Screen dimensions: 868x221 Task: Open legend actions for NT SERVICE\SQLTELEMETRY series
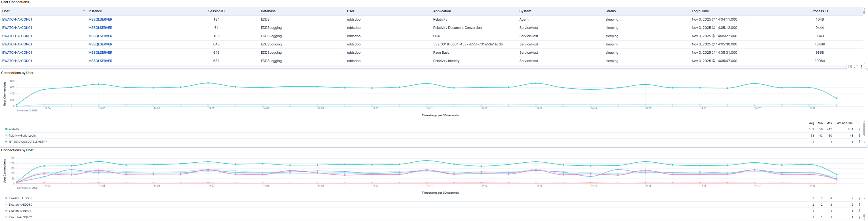click(x=859, y=142)
